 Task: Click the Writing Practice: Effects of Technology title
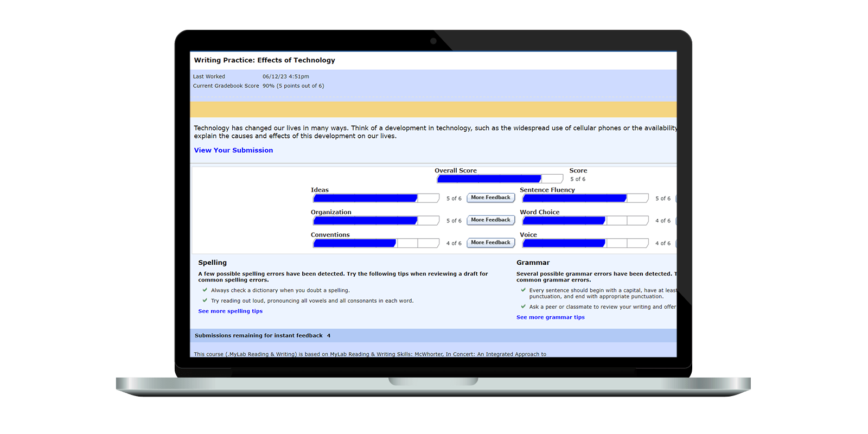pos(265,60)
